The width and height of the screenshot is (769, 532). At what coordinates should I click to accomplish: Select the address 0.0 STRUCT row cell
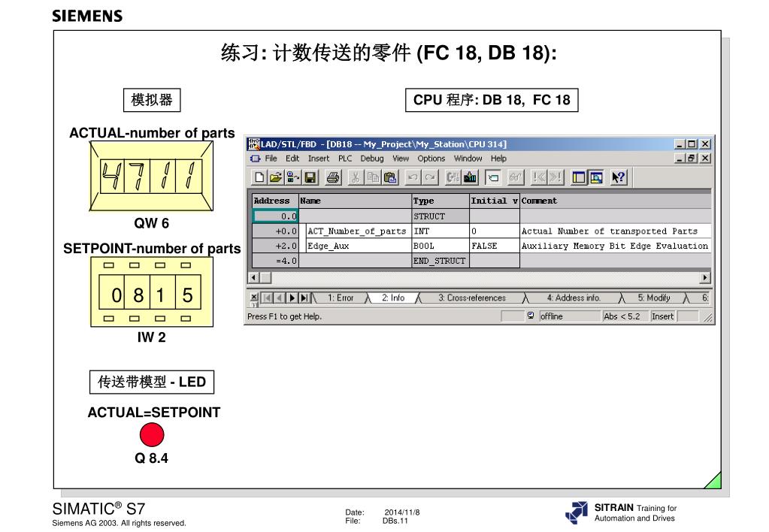pos(276,216)
